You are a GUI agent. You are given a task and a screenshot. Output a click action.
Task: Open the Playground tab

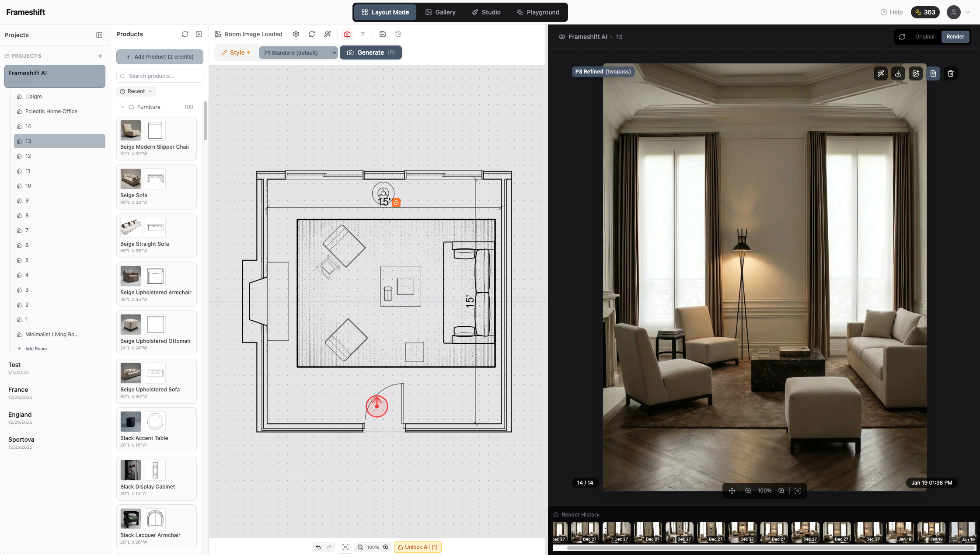[538, 12]
